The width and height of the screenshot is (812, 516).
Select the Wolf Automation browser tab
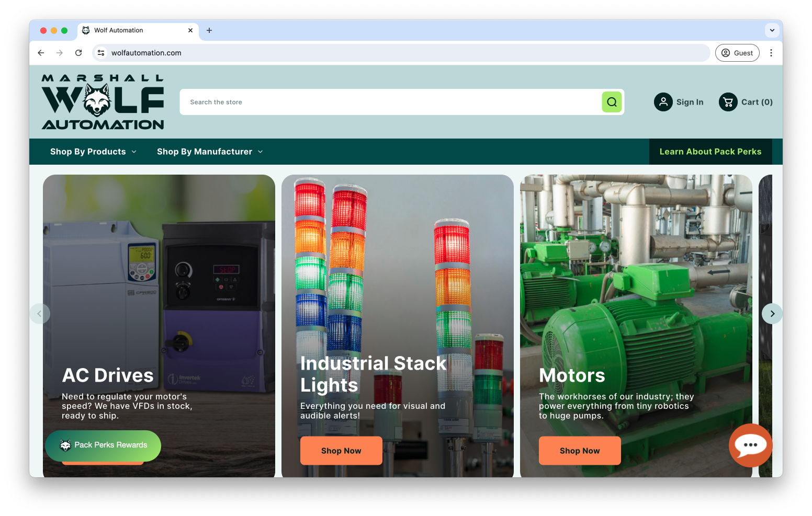pyautogui.click(x=138, y=30)
